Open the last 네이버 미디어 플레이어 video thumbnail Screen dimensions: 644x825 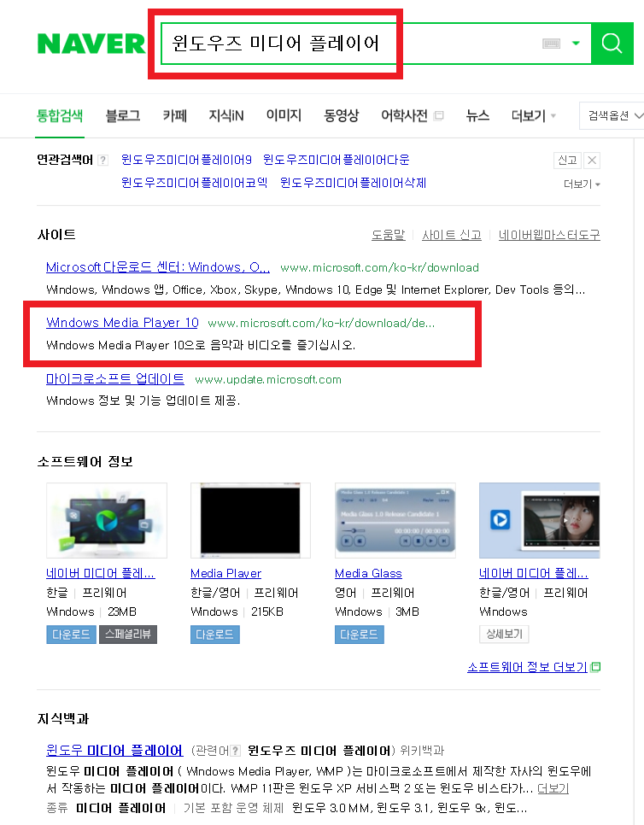[539, 520]
